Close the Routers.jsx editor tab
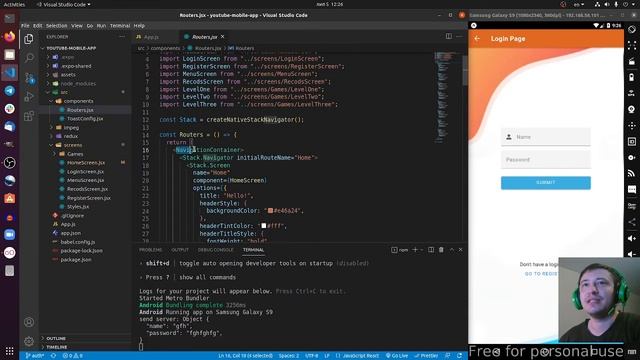 pos(222,37)
